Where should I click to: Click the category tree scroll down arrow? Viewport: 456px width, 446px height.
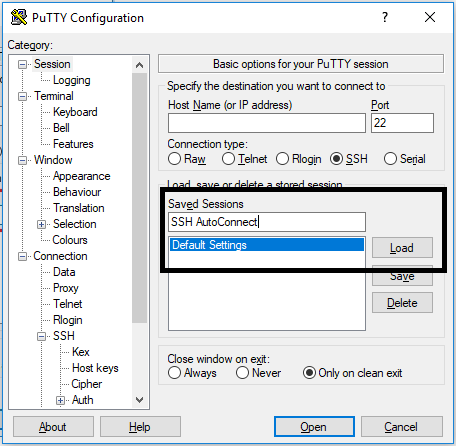pos(139,399)
